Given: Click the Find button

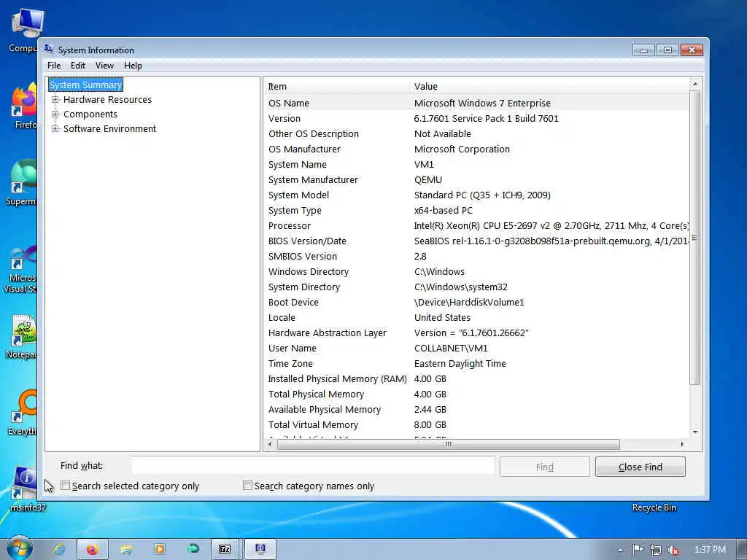Looking at the screenshot, I should tap(544, 467).
